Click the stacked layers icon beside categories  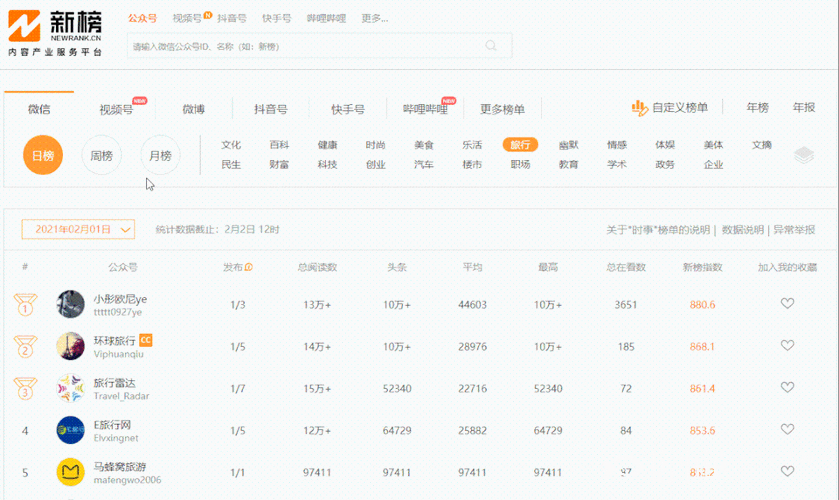click(804, 155)
